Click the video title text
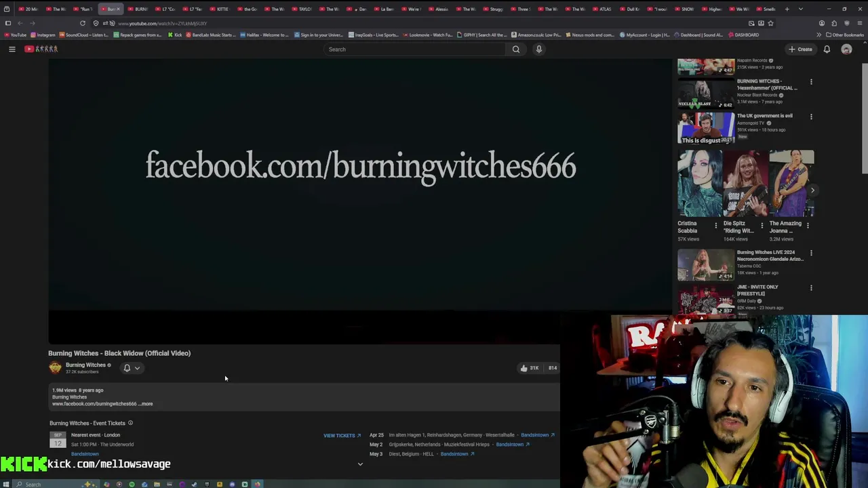Screen dimensions: 868x488 point(119,353)
